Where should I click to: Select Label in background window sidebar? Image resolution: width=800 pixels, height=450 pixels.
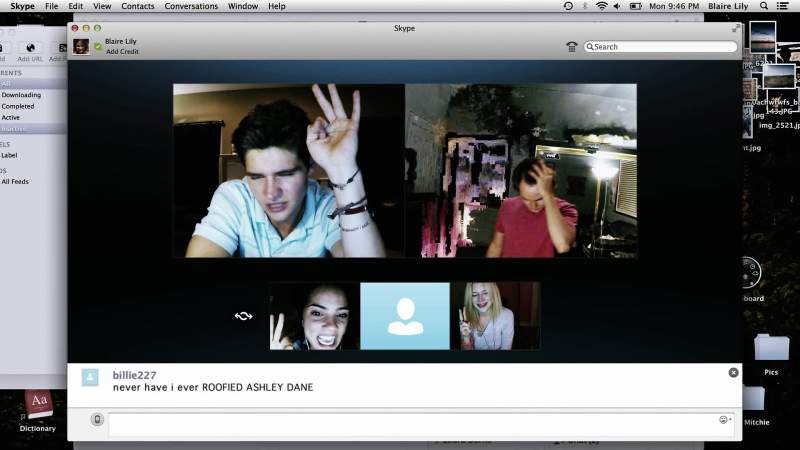coord(9,155)
